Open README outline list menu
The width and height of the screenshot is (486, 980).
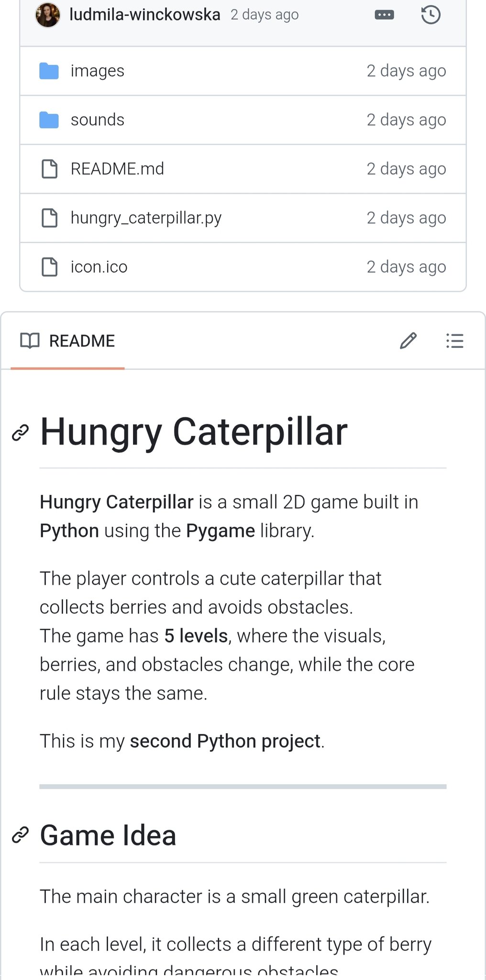click(454, 341)
